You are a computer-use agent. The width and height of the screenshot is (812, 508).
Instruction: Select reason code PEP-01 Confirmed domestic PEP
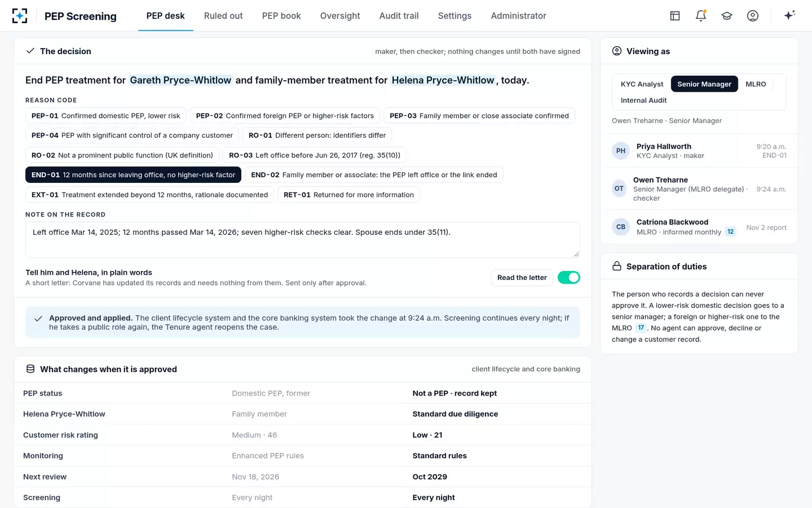coord(106,116)
